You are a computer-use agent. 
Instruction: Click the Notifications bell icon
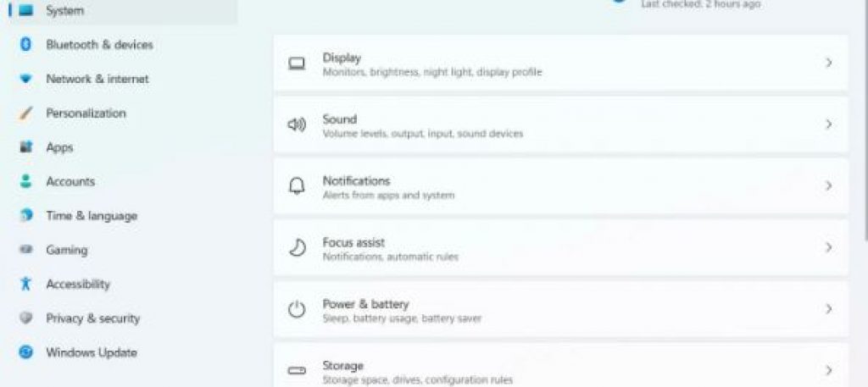point(297,186)
